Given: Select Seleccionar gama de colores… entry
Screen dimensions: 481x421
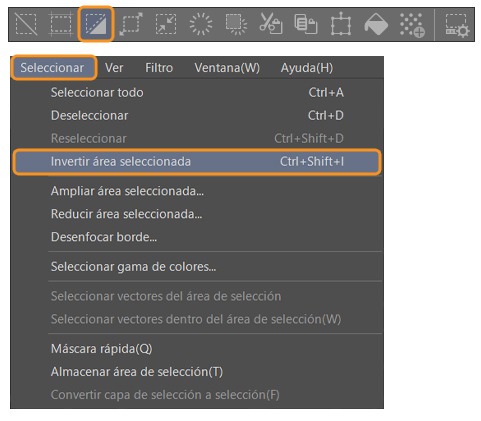Looking at the screenshot, I should pos(197,266).
